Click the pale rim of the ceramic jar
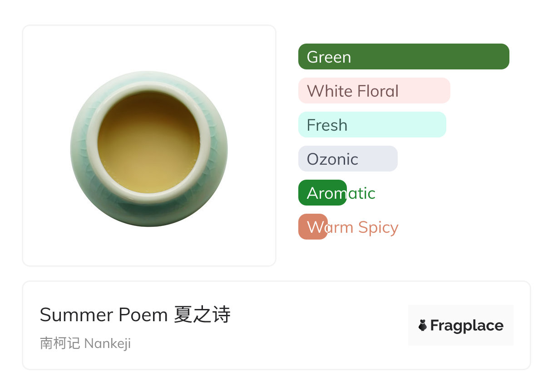The image size is (553, 392). (92, 145)
